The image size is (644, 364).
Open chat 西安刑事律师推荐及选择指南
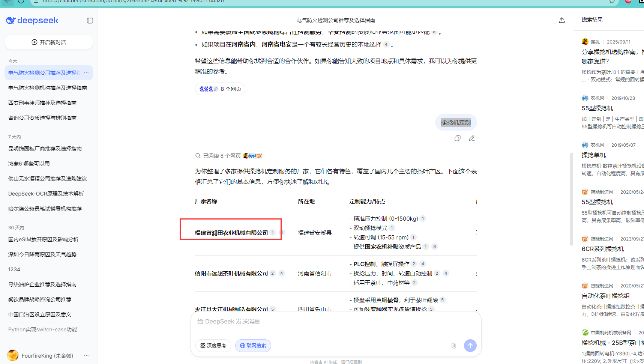coord(42,103)
